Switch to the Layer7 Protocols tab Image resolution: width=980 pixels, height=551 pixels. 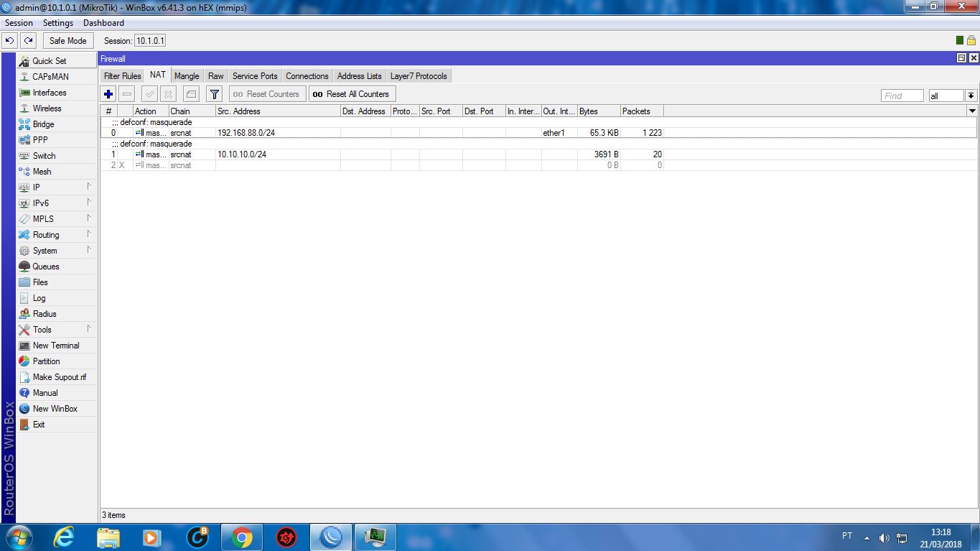[419, 76]
